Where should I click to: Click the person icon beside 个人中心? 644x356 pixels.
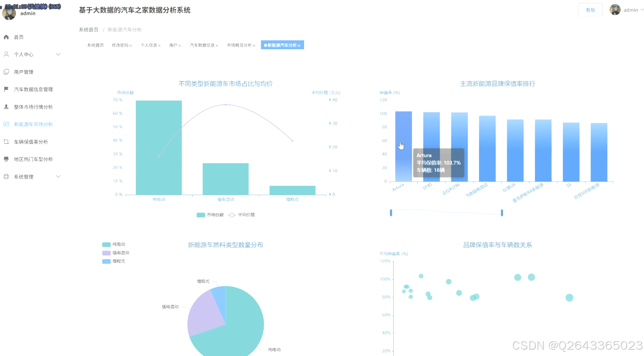point(6,54)
